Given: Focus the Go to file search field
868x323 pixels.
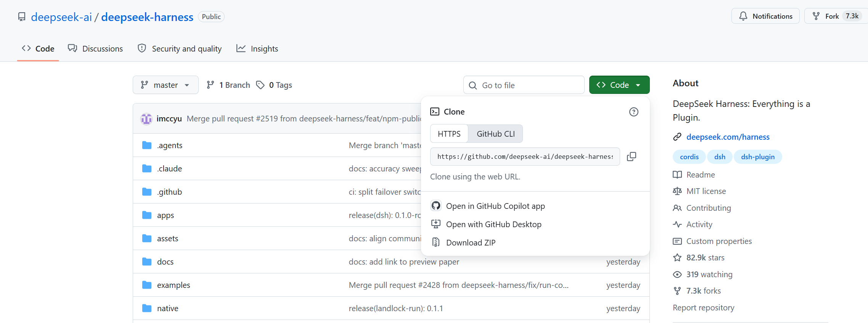Looking at the screenshot, I should tap(524, 85).
